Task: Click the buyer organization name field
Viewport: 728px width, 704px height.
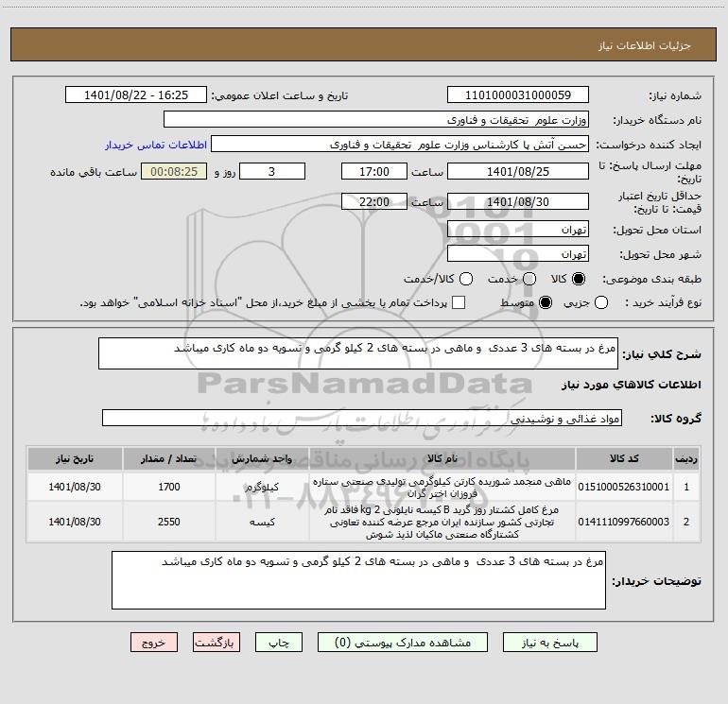Action: (x=376, y=120)
